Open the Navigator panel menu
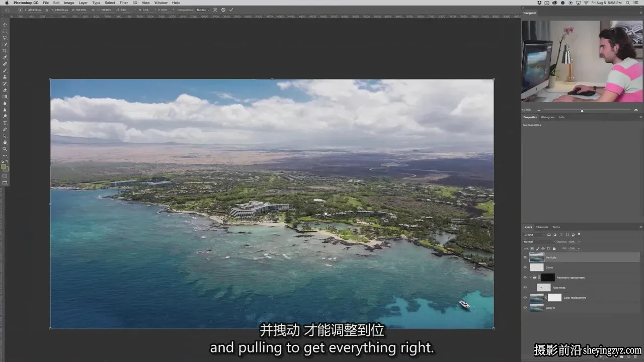This screenshot has width=644, height=362. click(640, 13)
